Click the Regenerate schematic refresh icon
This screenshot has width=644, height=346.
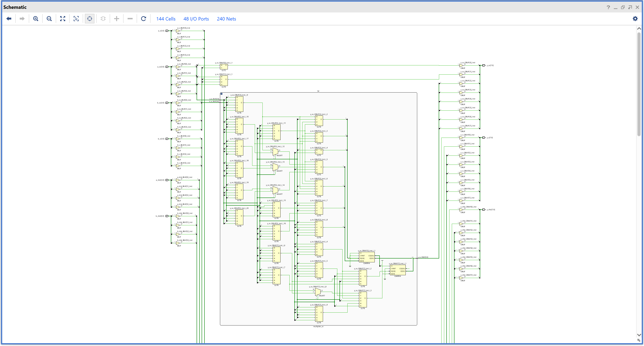click(143, 19)
